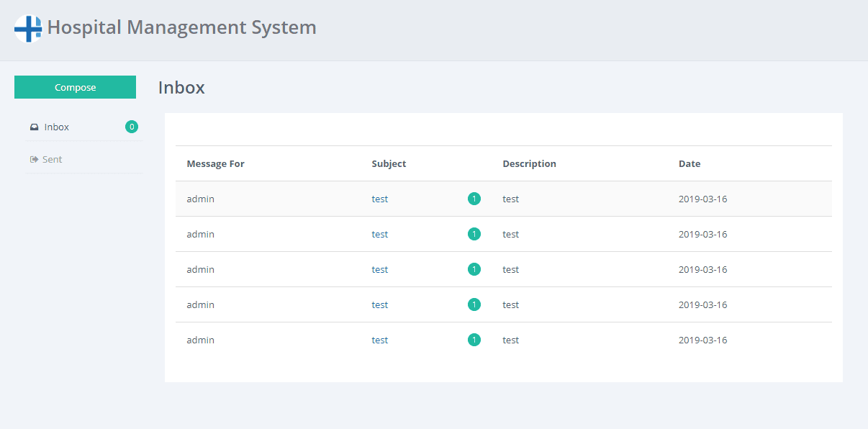
Task: Click the Message For column header
Action: [215, 164]
